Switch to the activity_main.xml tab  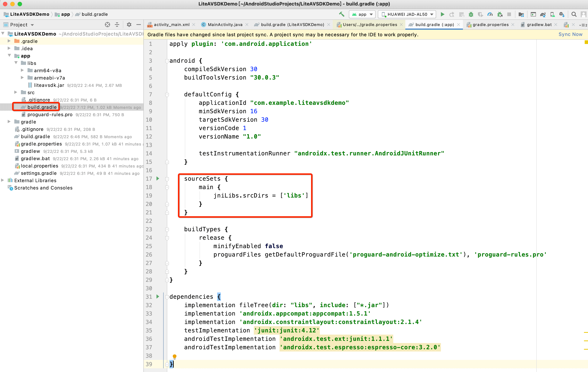coord(171,25)
